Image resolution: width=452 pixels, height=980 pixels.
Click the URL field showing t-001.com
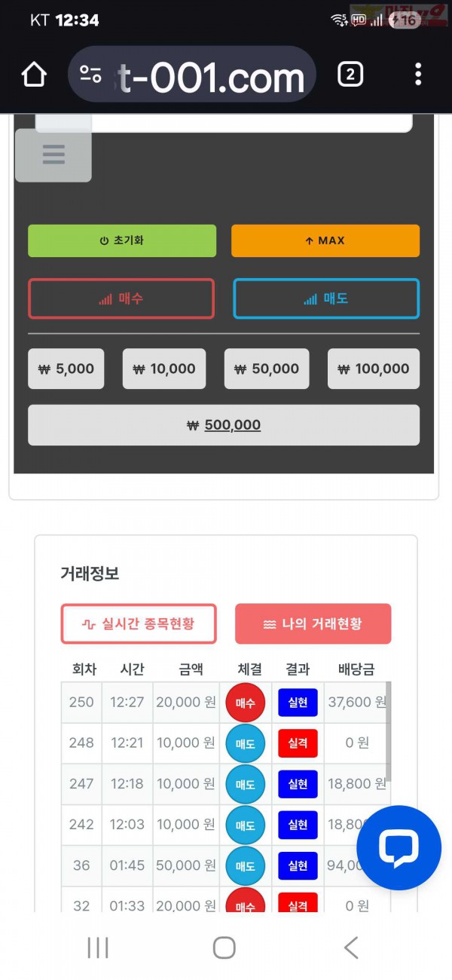tap(192, 74)
